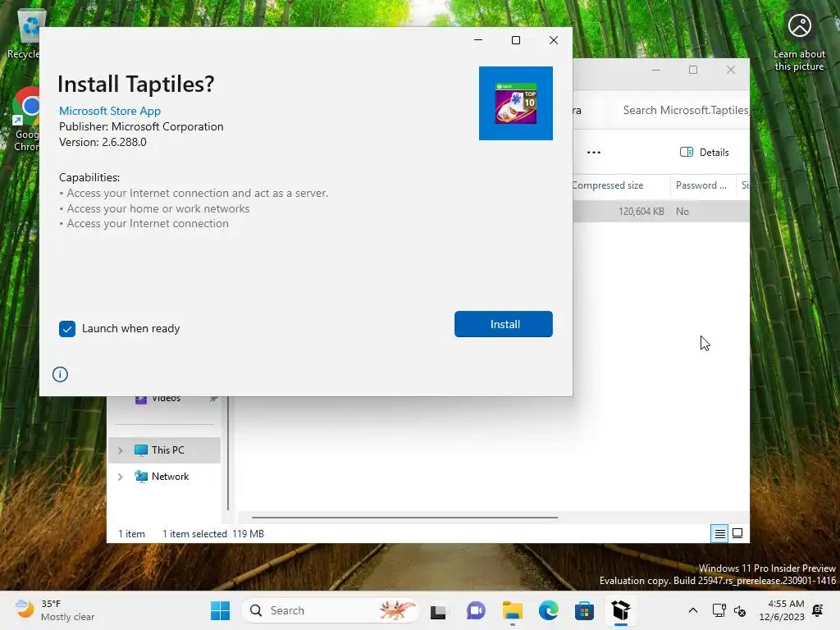Open Microsoft Store from taskbar
The image size is (840, 630).
(584, 610)
